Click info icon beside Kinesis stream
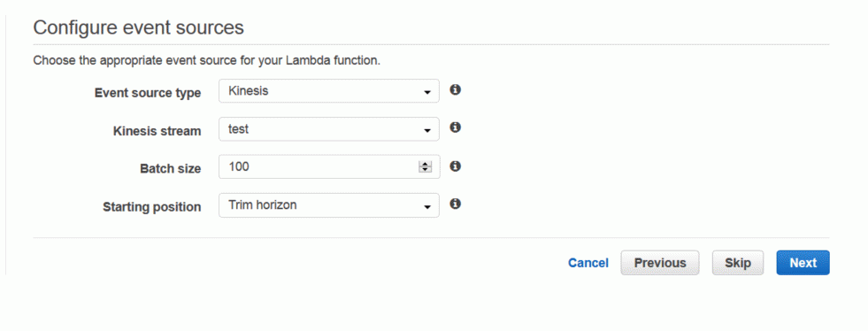The height and width of the screenshot is (331, 868). click(x=455, y=127)
